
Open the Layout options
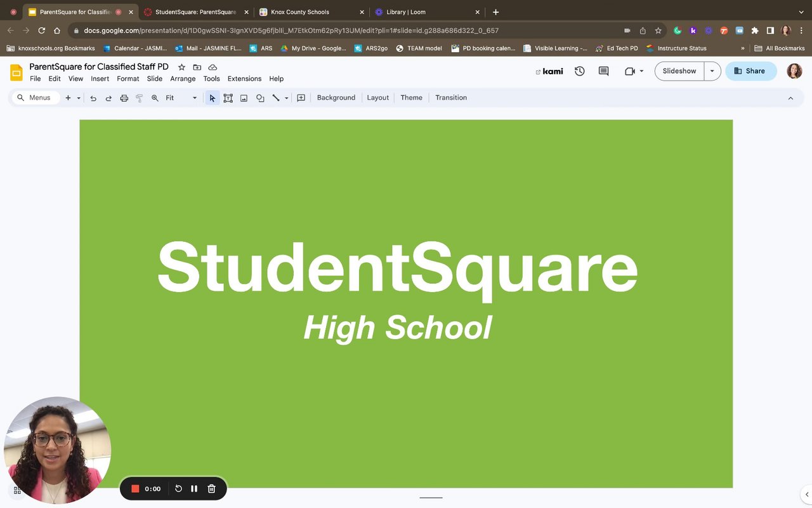(378, 98)
